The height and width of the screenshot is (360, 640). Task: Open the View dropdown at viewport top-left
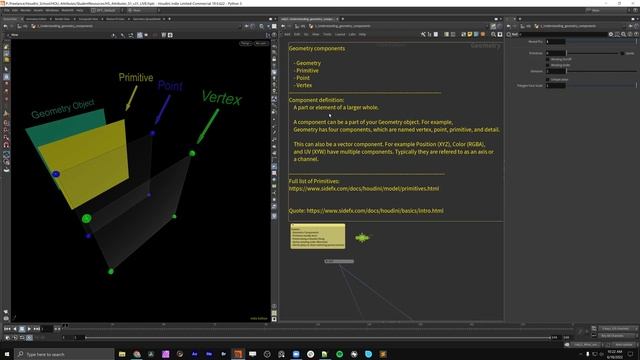coord(15,35)
